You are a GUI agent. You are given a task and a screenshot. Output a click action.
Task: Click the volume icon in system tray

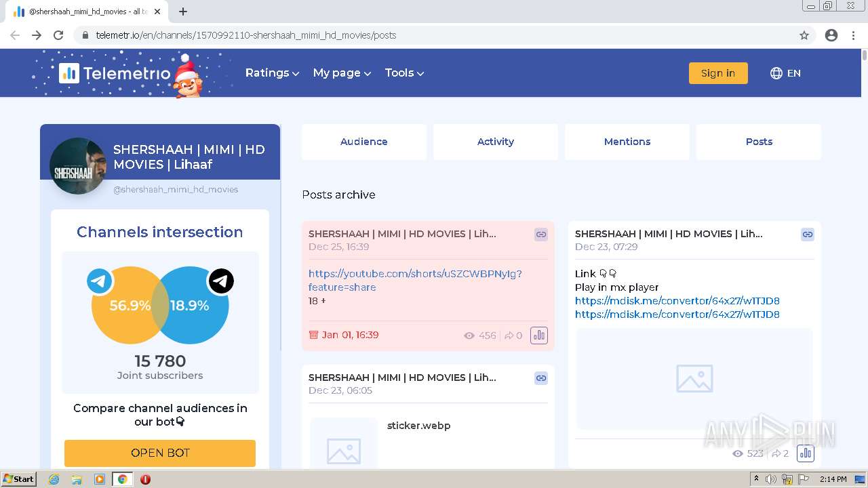(x=771, y=479)
